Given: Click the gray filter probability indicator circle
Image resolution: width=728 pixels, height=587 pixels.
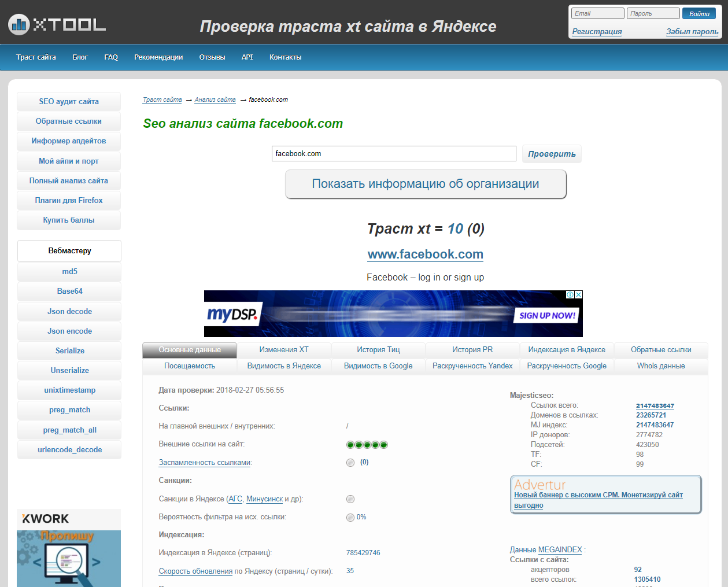Looking at the screenshot, I should 350,518.
